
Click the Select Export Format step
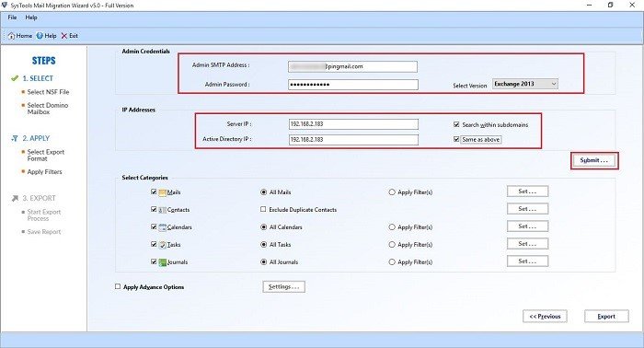pyautogui.click(x=46, y=156)
